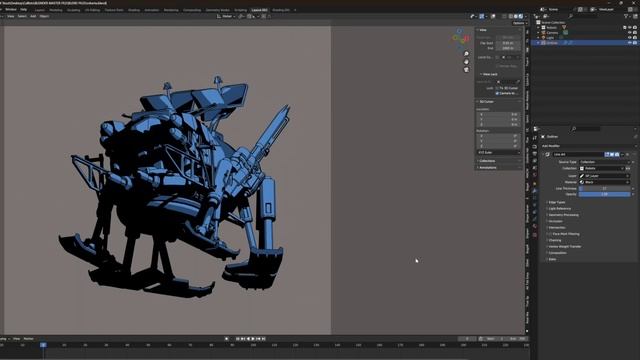Expand the Occlusion subpanel
Image resolution: width=640 pixels, height=360 pixels.
(555, 221)
